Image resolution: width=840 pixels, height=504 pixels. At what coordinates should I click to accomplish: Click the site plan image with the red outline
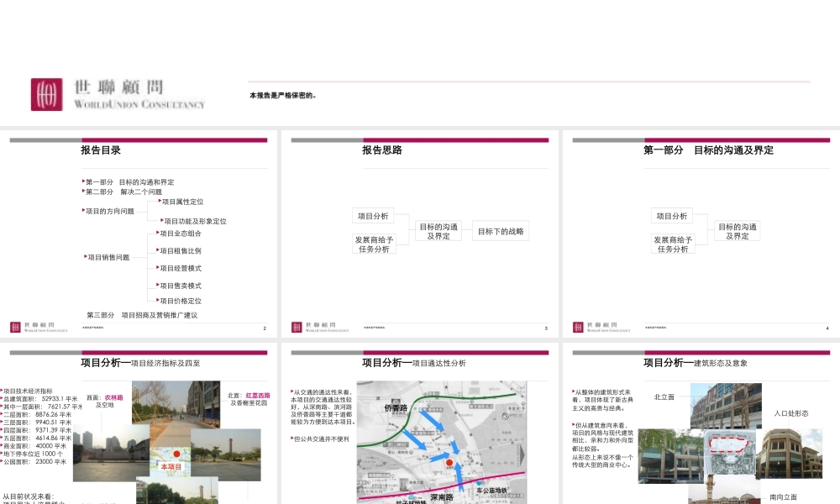point(727,449)
